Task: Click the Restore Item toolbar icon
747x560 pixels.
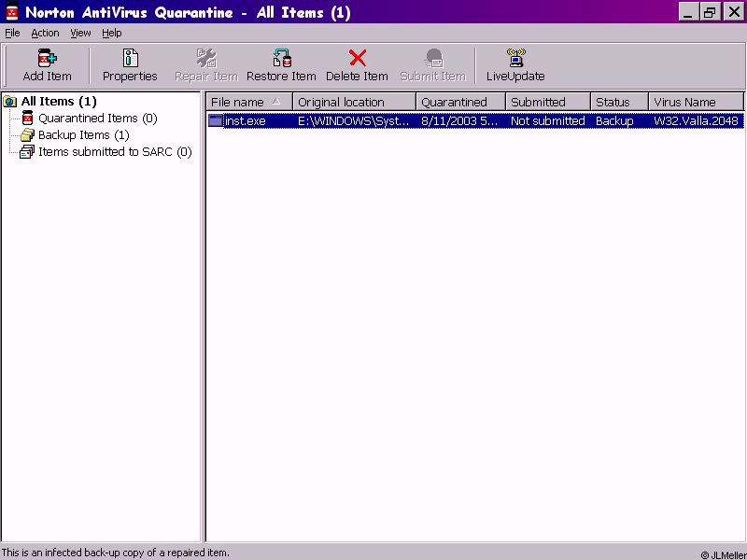Action: [x=281, y=59]
